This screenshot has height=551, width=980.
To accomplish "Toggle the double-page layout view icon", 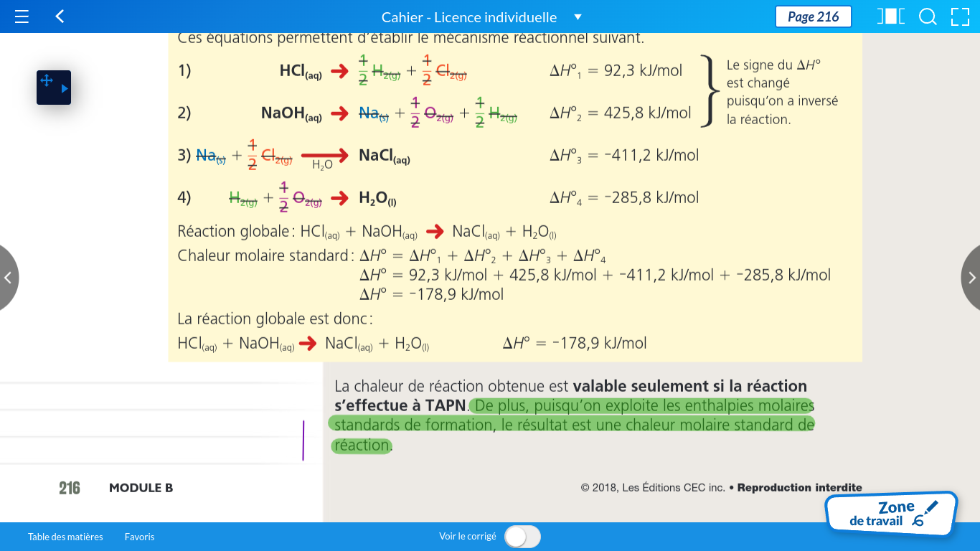I will 890,17.
